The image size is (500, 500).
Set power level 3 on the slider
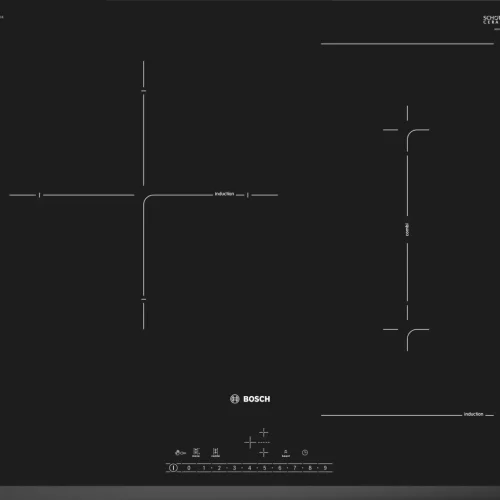click(234, 468)
